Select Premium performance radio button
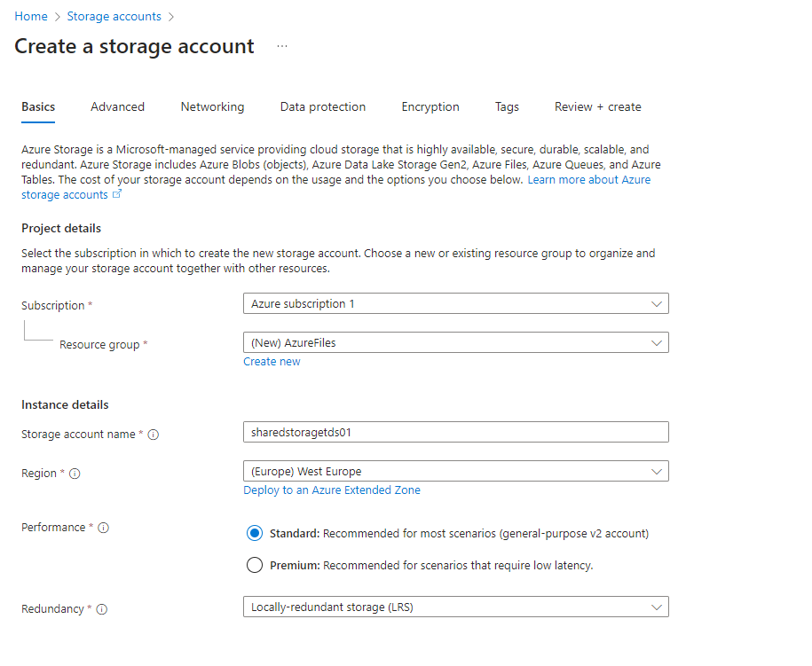 pyautogui.click(x=255, y=565)
